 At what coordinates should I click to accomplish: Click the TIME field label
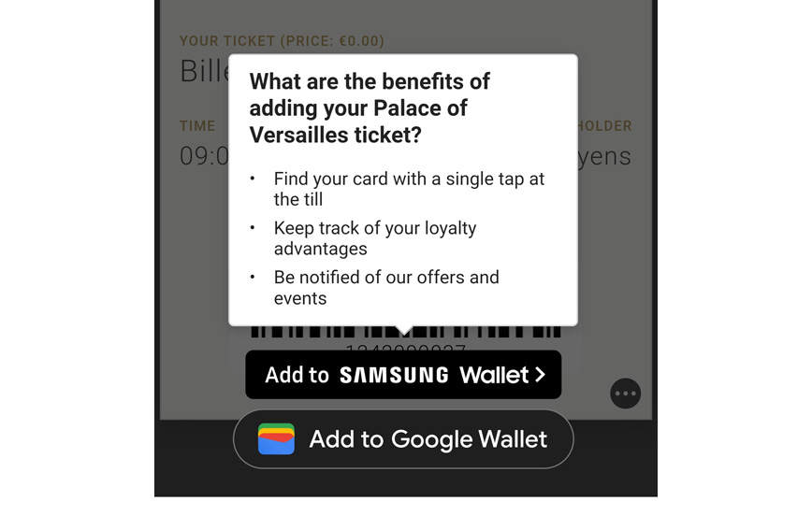coord(197,125)
